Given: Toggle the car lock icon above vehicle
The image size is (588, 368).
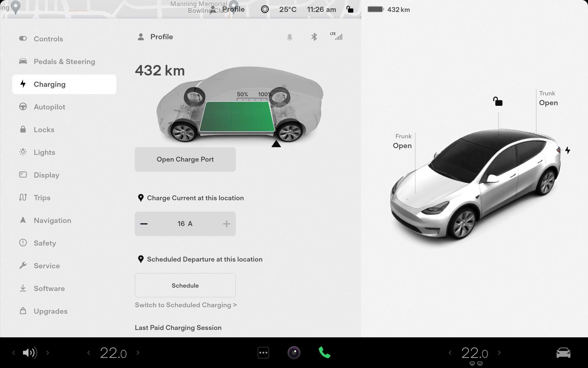Looking at the screenshot, I should pyautogui.click(x=498, y=102).
